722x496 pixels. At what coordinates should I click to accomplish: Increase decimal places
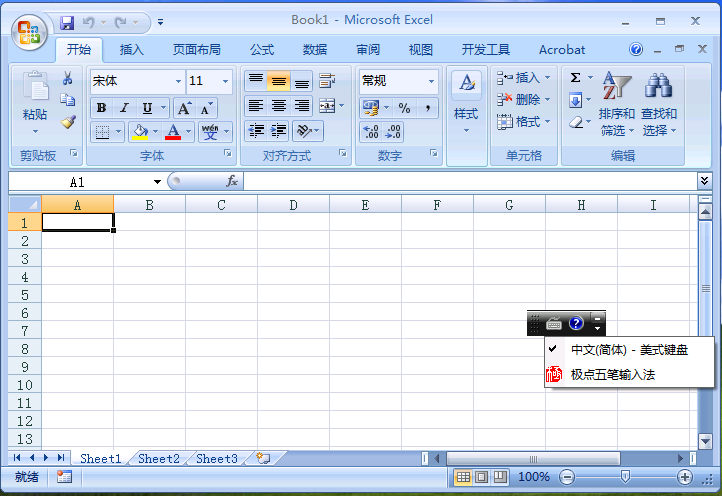[371, 132]
